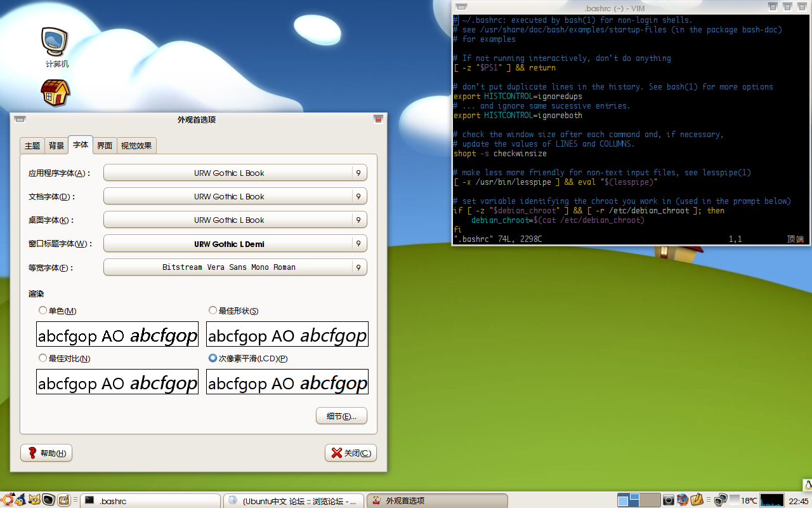Open the VIM window menu button
812x508 pixels.
click(461, 7)
